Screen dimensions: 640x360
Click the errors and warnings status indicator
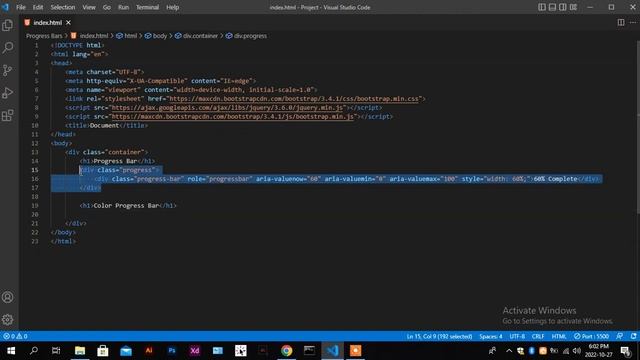point(15,336)
